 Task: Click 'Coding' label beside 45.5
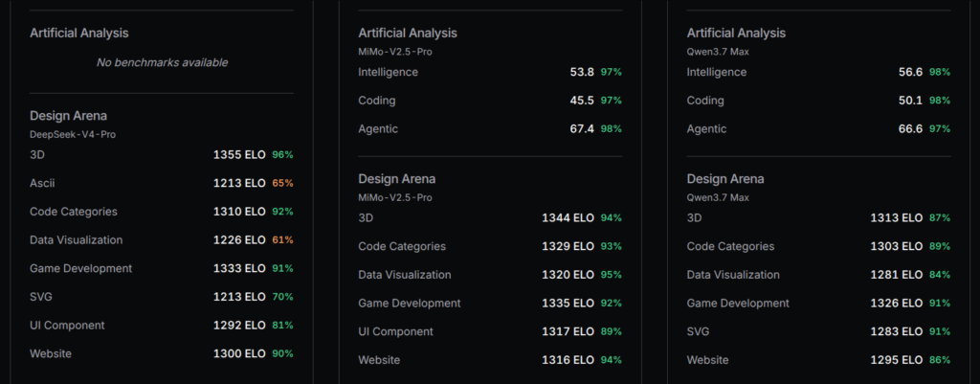click(377, 101)
